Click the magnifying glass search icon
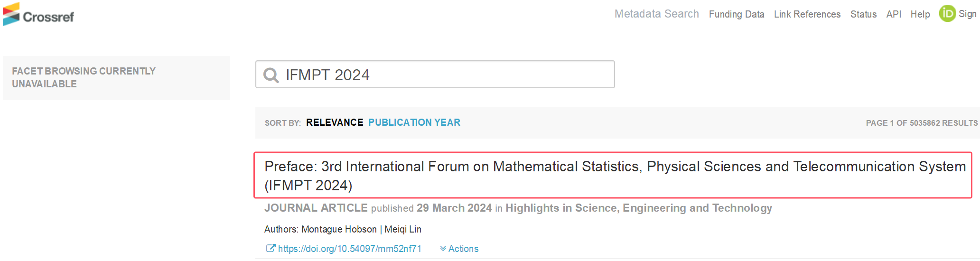 [271, 75]
